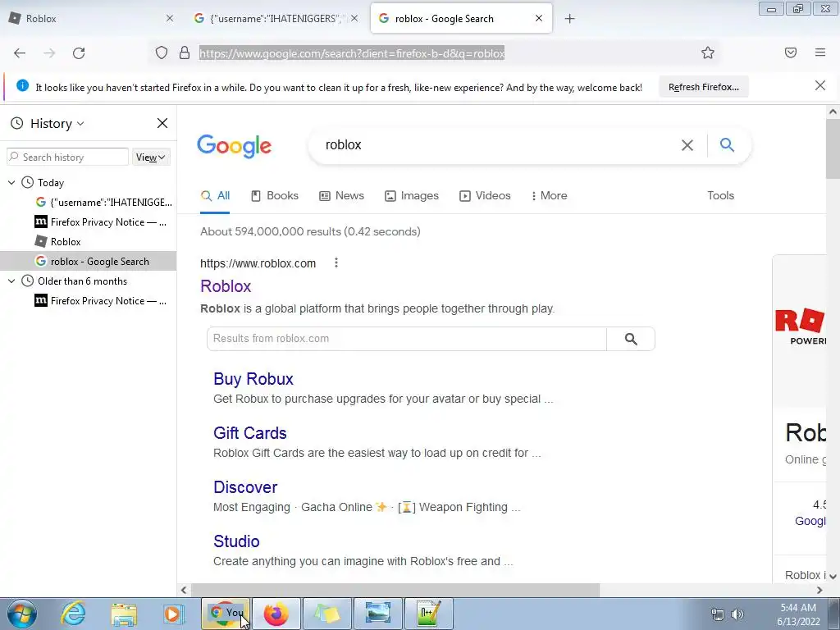
Task: Open the Notepad++ taskbar item
Action: [428, 614]
